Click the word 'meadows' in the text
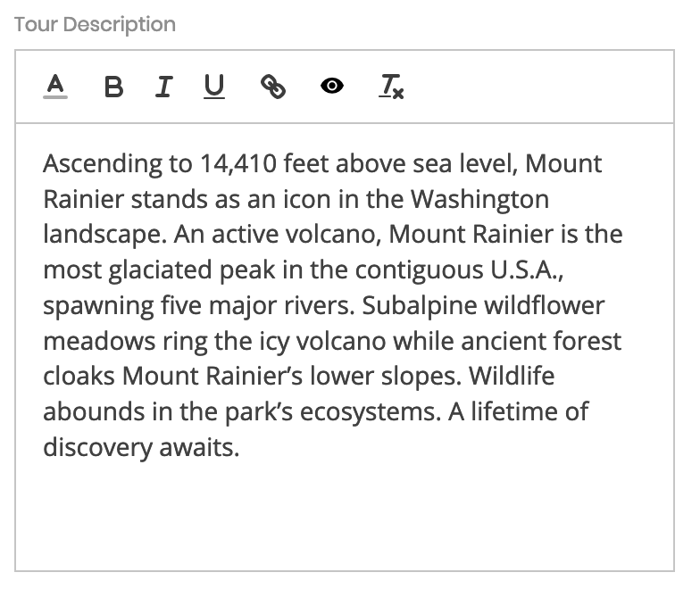The image size is (700, 589). click(99, 341)
